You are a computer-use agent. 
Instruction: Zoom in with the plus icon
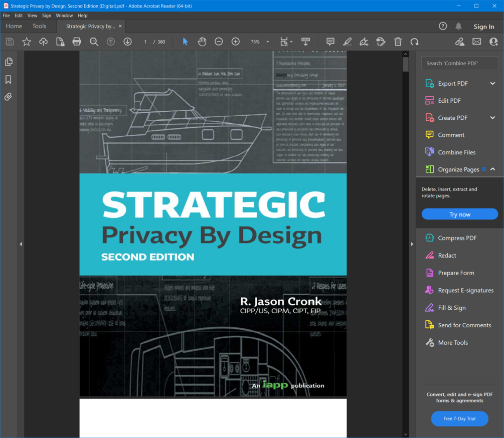coord(236,42)
